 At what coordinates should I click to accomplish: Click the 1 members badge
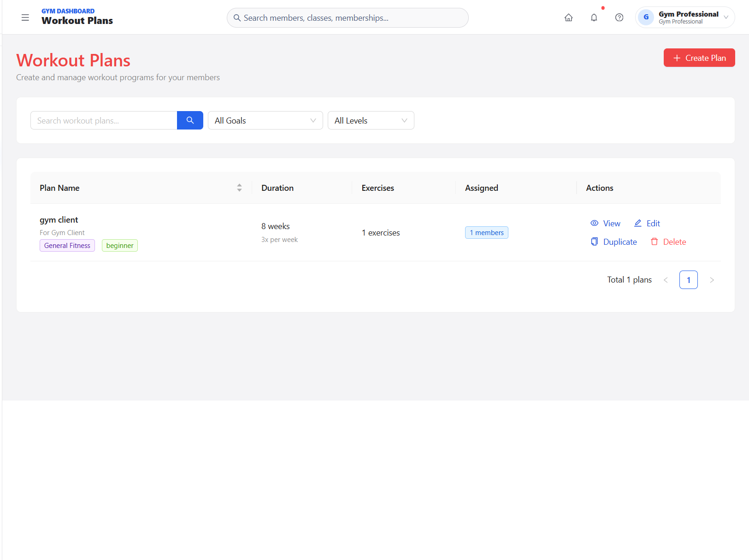(x=486, y=233)
